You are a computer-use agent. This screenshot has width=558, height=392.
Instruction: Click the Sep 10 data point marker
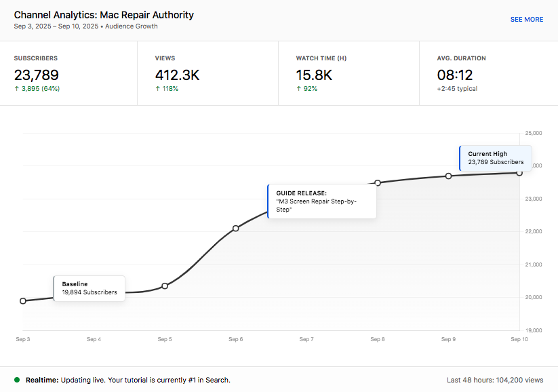tap(519, 173)
